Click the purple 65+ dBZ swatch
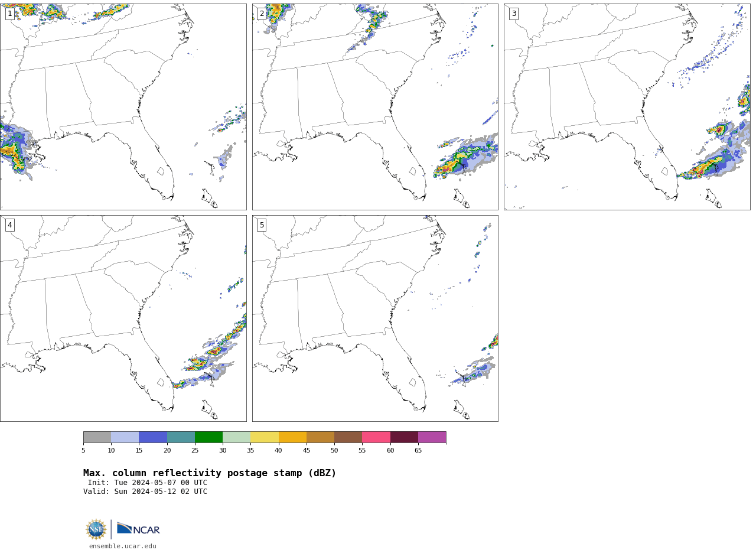The height and width of the screenshot is (553, 756). [x=432, y=437]
